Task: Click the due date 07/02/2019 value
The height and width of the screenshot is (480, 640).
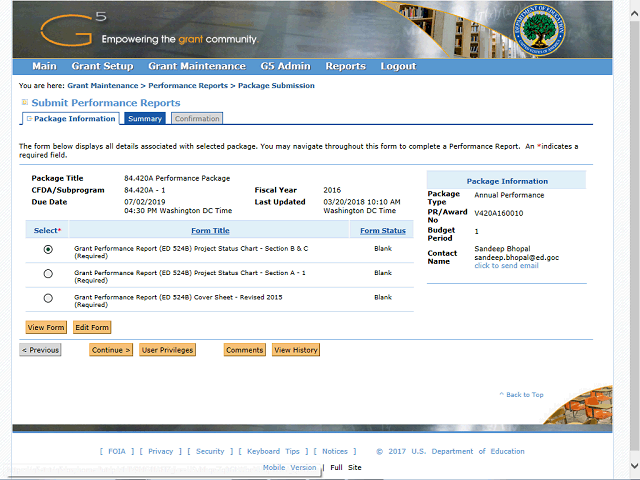Action: coord(144,202)
